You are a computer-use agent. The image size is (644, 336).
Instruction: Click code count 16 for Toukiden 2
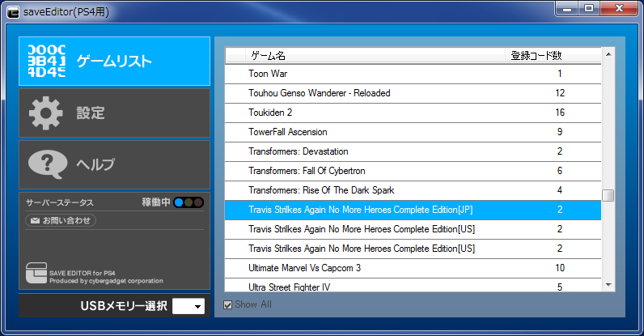(560, 113)
